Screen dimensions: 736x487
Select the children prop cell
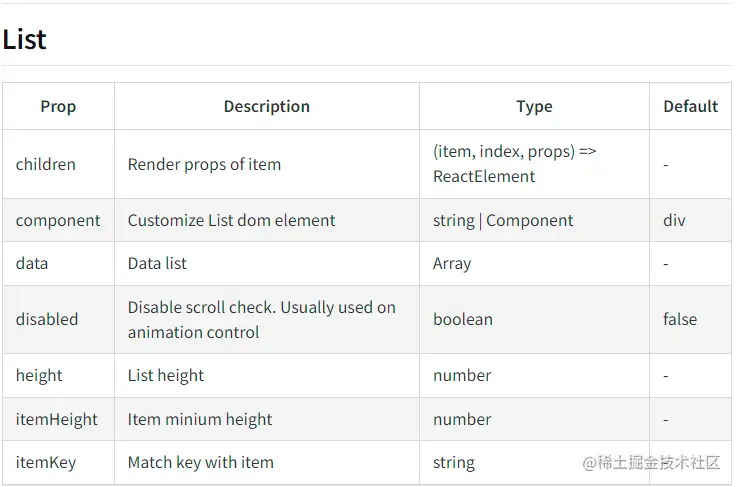[46, 164]
